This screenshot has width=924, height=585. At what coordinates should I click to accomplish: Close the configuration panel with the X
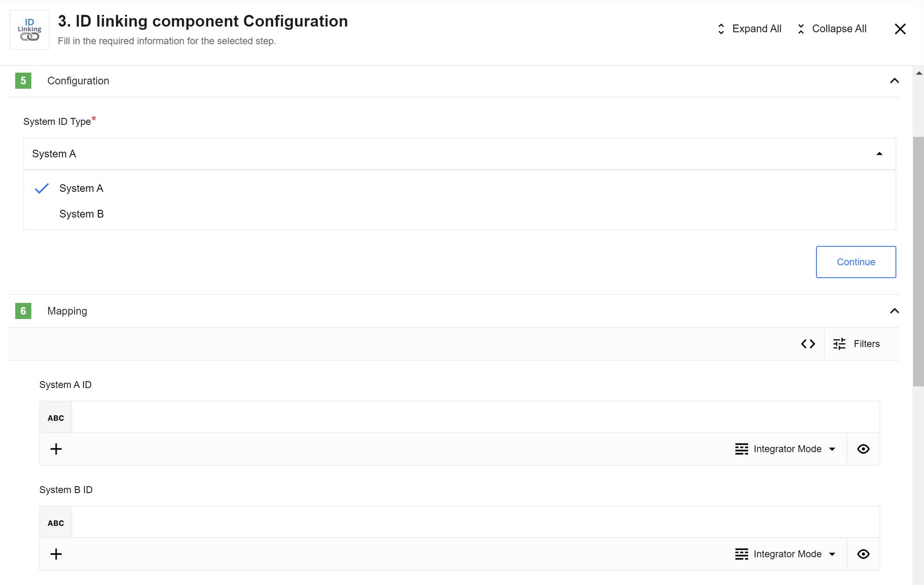[900, 29]
